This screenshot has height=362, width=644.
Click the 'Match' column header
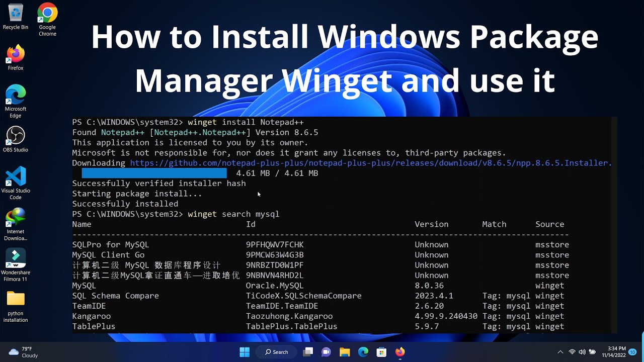tap(494, 224)
